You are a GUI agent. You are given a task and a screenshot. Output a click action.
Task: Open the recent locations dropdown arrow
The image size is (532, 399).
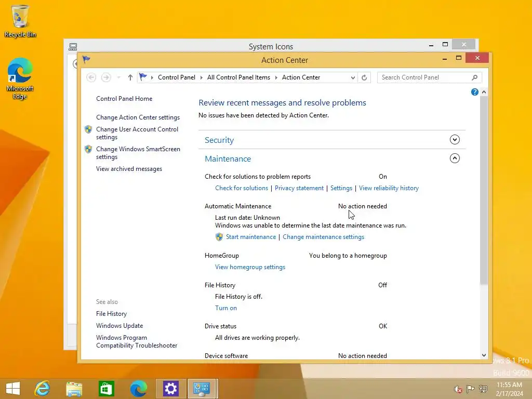click(118, 78)
